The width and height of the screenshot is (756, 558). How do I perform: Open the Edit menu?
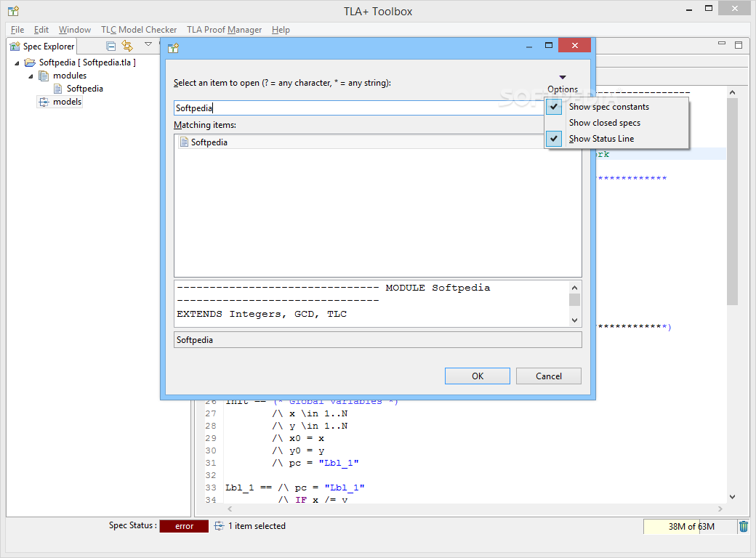[x=41, y=30]
